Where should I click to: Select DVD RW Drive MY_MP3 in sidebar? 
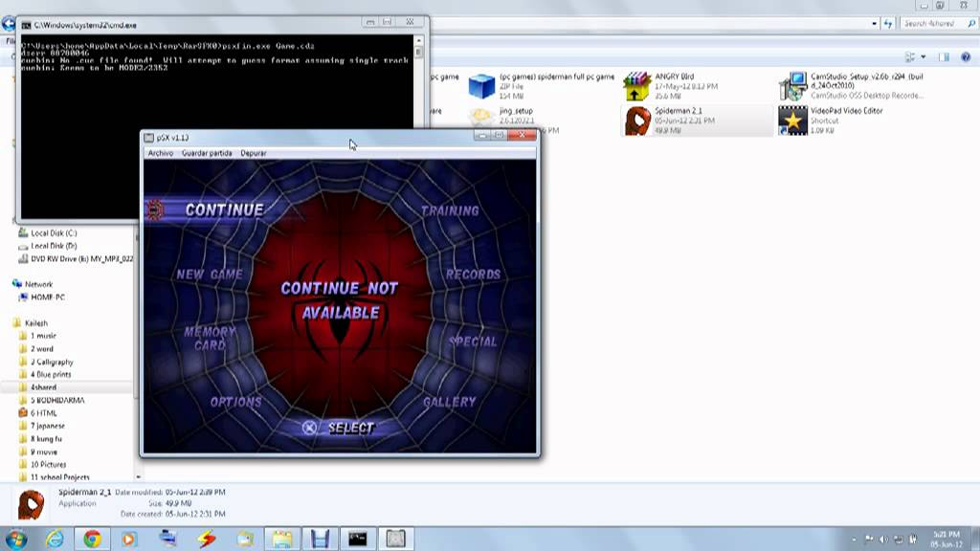75,258
